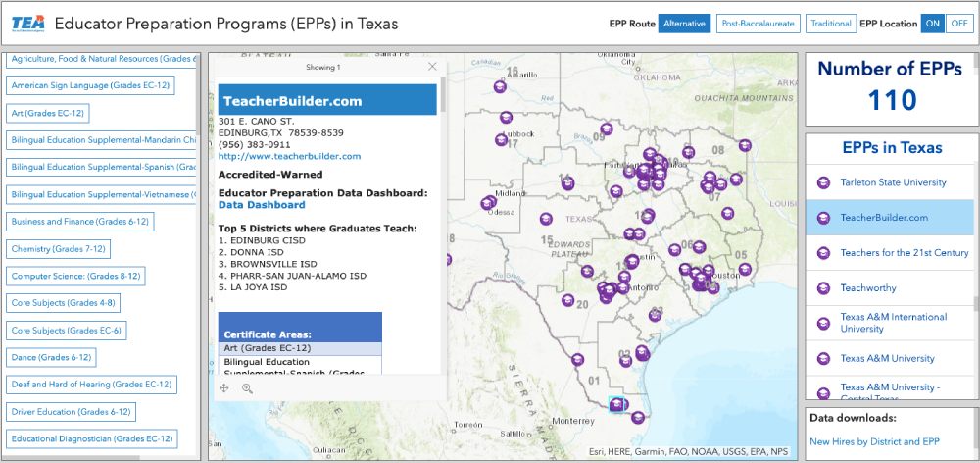The image size is (980, 463).
Task: Filter by Art (Grades EC-12) in left list
Action: 47,113
